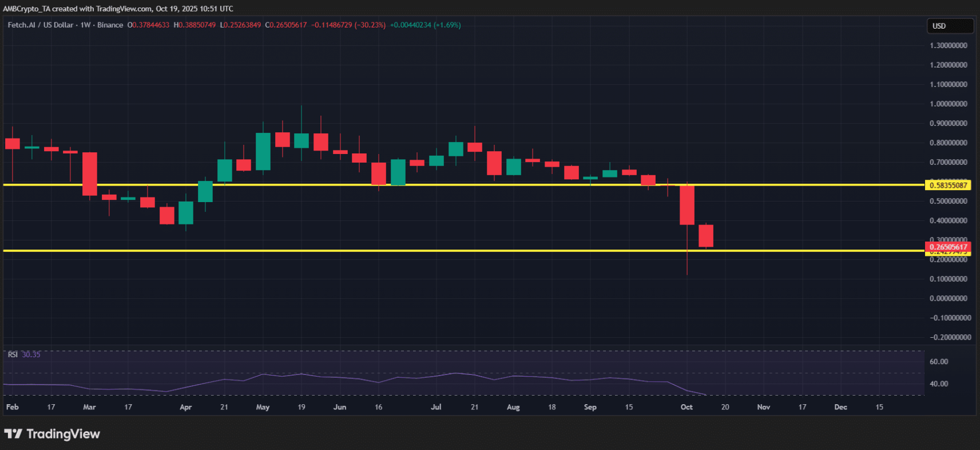980x450 pixels.
Task: Click the Binance exchange label
Action: pyautogui.click(x=110, y=25)
